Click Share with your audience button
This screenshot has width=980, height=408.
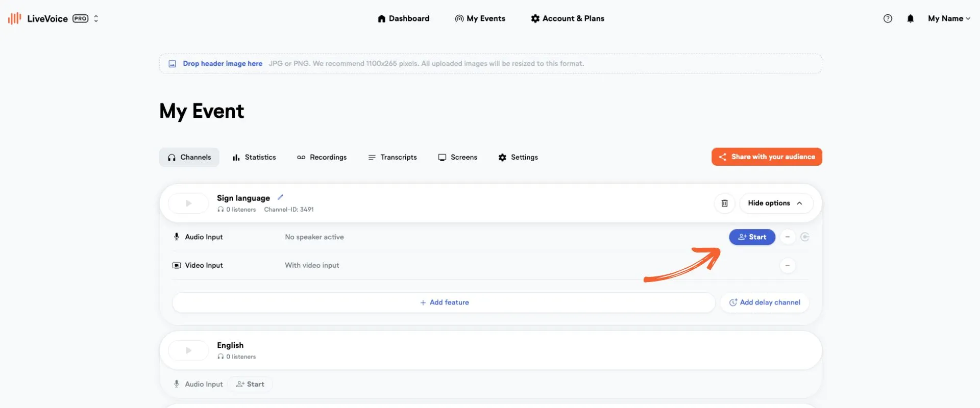point(767,157)
